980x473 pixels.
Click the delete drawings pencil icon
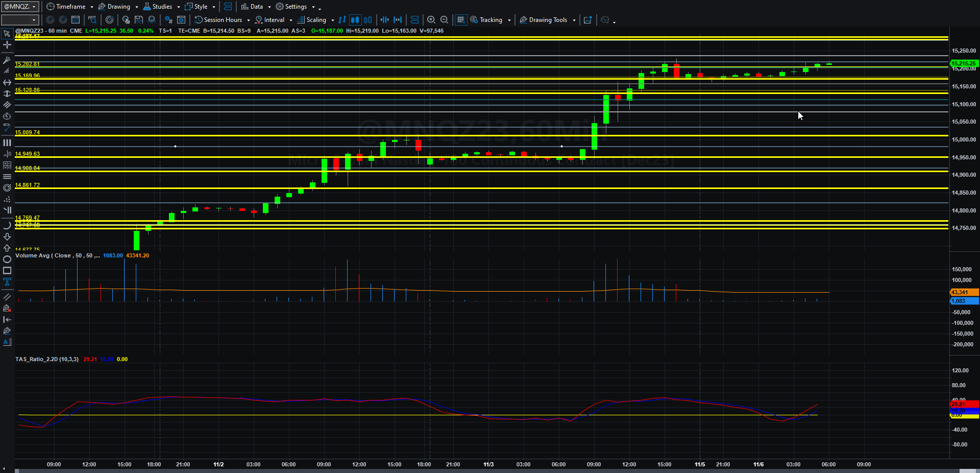click(x=7, y=308)
